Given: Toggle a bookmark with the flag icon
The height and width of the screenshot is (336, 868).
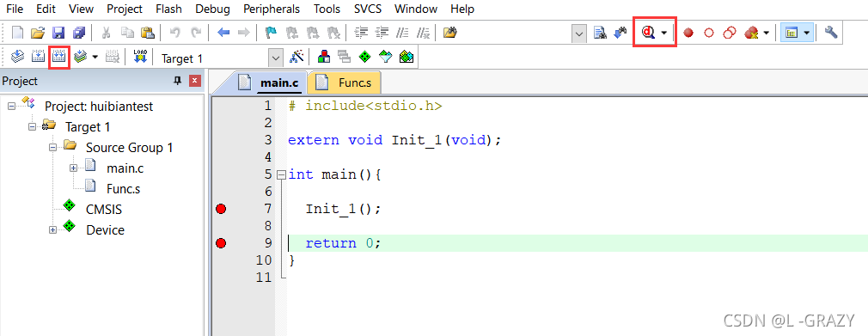Looking at the screenshot, I should pyautogui.click(x=271, y=33).
